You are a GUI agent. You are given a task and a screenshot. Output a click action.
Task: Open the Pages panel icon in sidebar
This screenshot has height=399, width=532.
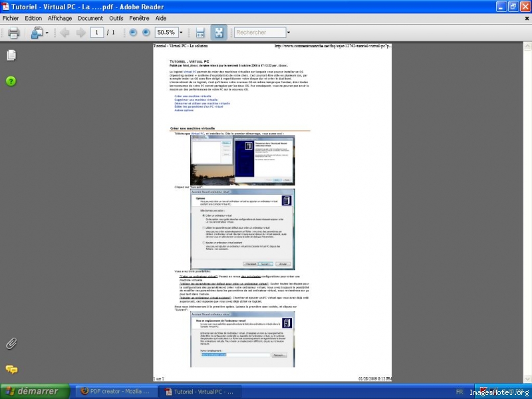click(11, 55)
